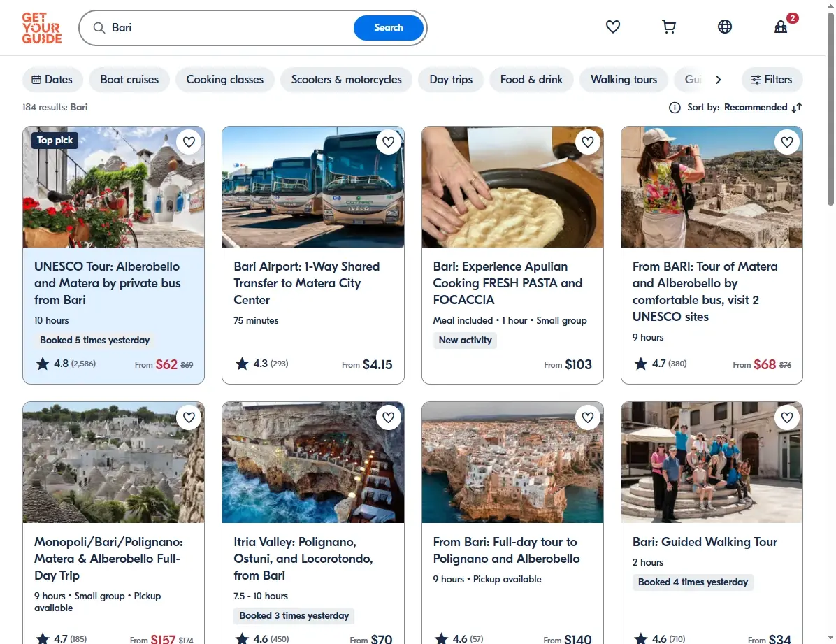This screenshot has height=644, width=836.
Task: Expand more category chips with right chevron
Action: coord(718,80)
